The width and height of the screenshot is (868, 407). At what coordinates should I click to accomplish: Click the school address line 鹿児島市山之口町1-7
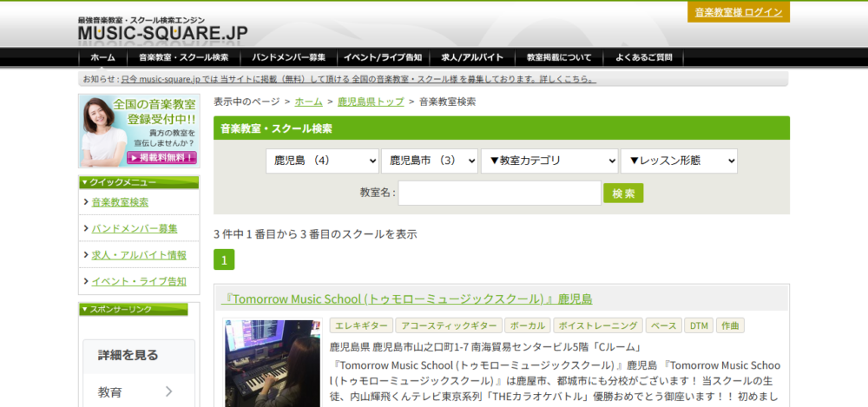pyautogui.click(x=485, y=347)
